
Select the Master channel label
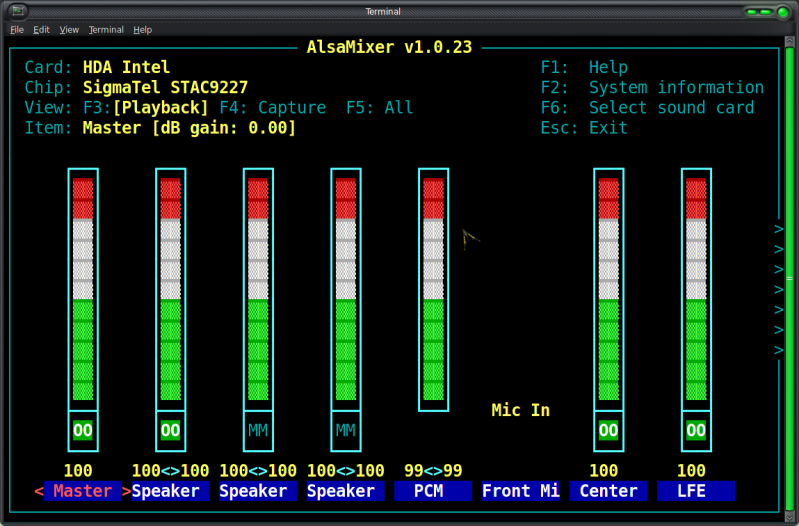click(x=83, y=491)
